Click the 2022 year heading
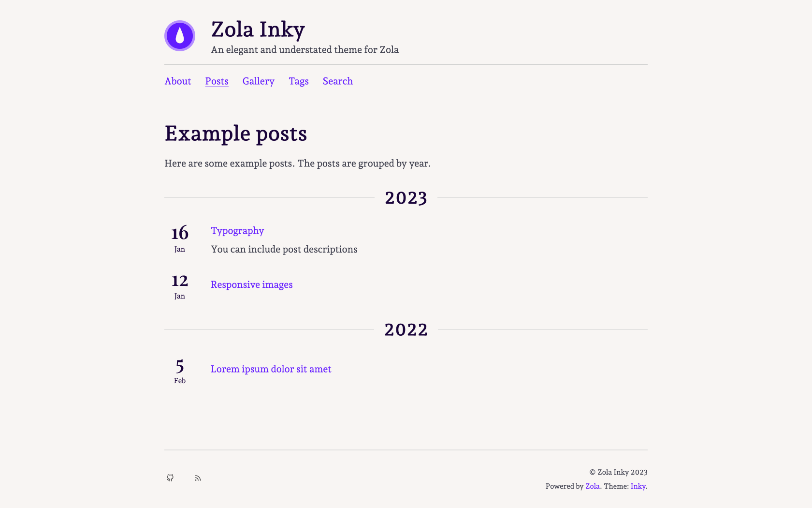The height and width of the screenshot is (508, 812). pyautogui.click(x=406, y=329)
